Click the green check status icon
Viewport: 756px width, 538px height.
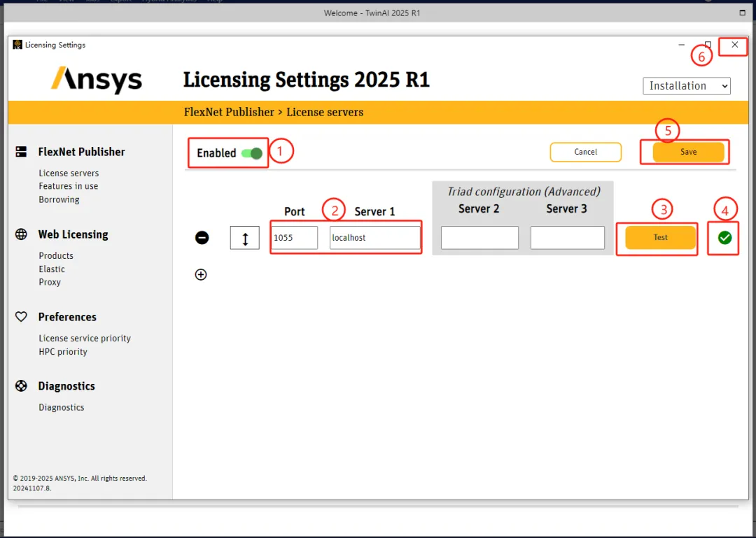[724, 237]
